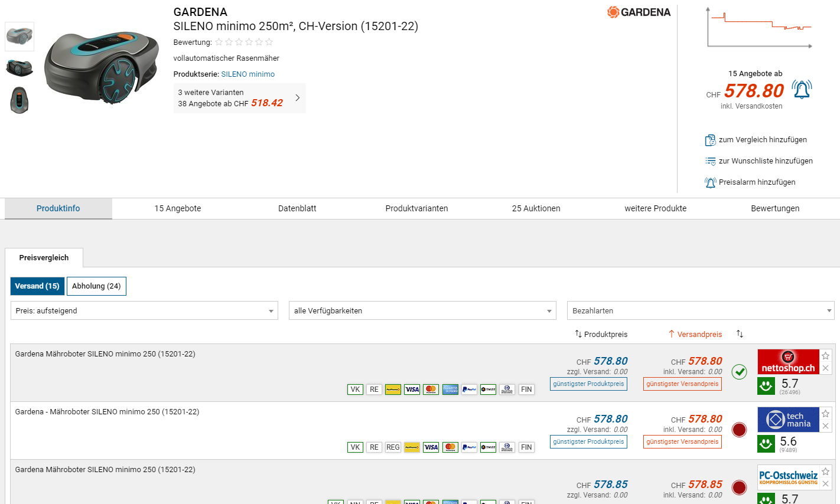Click the compare icon next to 'zum Vergleich hinzufügen'
840x504 pixels.
click(x=710, y=140)
